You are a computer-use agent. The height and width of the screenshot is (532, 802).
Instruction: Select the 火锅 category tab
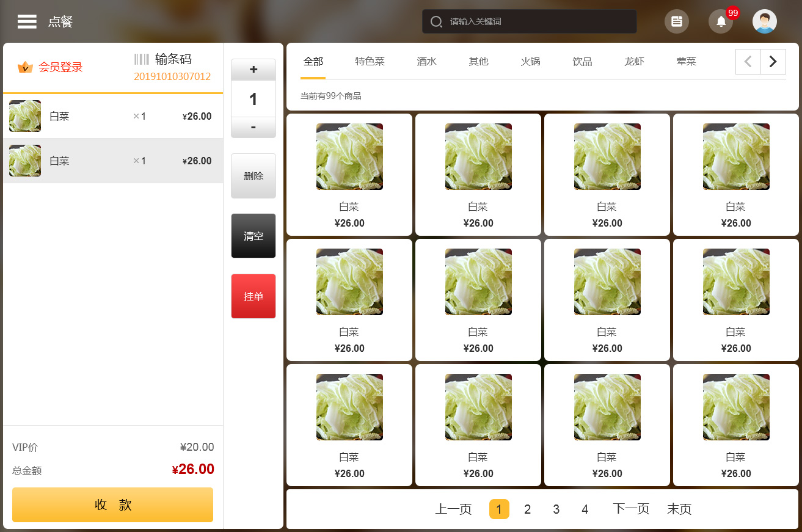tap(530, 61)
